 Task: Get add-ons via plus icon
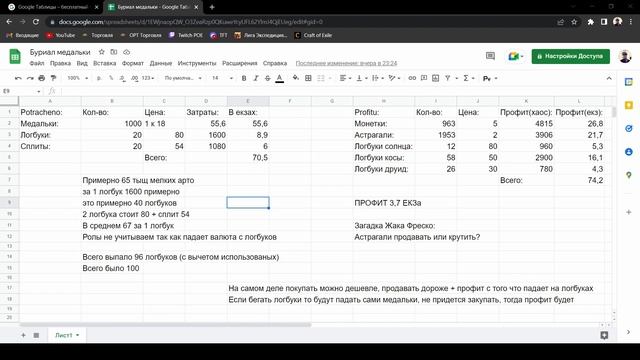click(629, 212)
